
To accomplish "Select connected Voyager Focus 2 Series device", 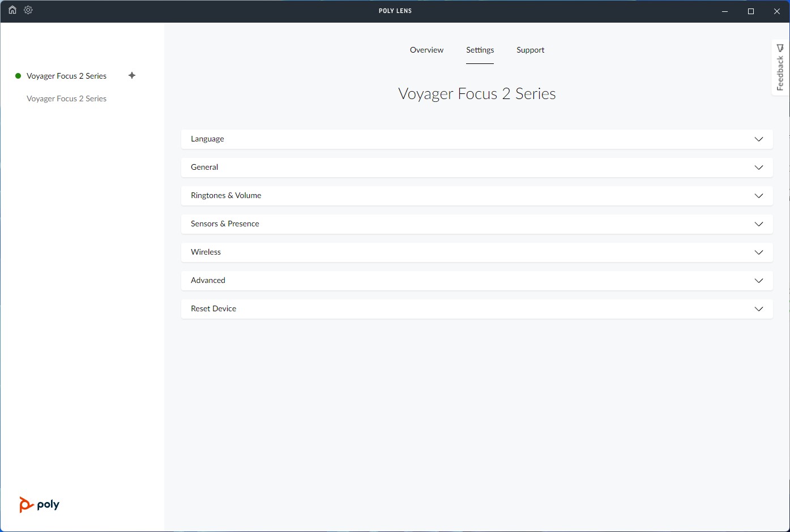I will click(x=66, y=76).
